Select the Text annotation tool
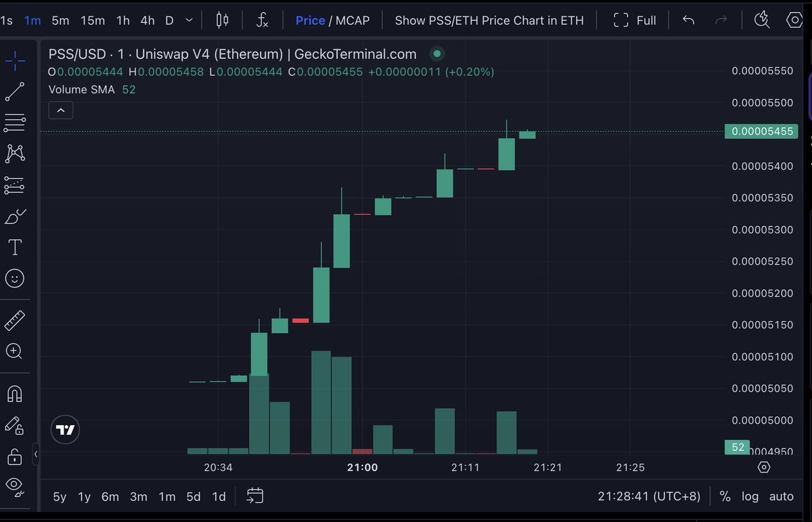The width and height of the screenshot is (812, 522). (x=15, y=247)
